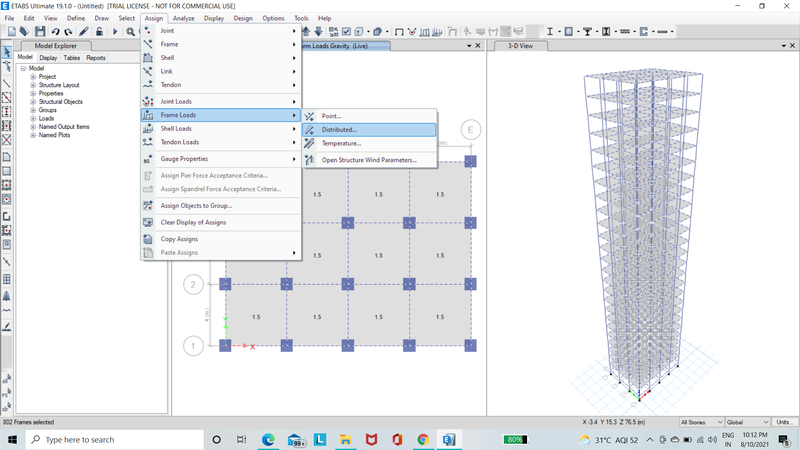Click the Show Undeformed Shape frame icon
This screenshot has height=450, width=800.
399,32
